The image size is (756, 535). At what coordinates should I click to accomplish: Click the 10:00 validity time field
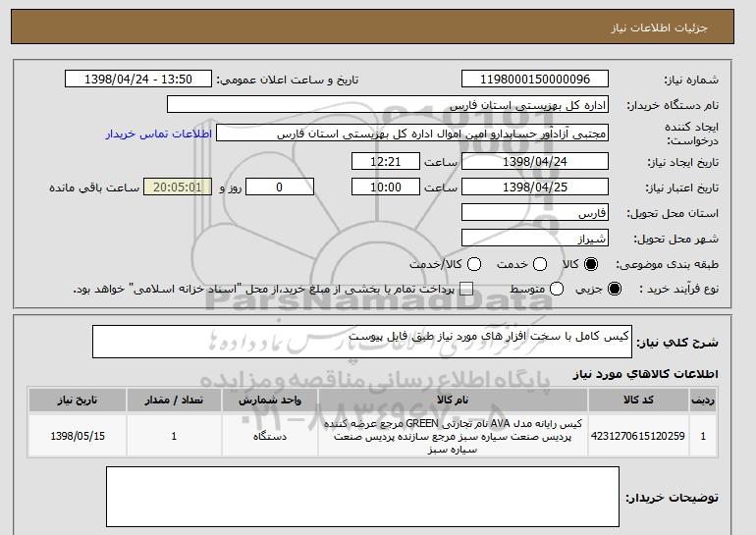[386, 187]
